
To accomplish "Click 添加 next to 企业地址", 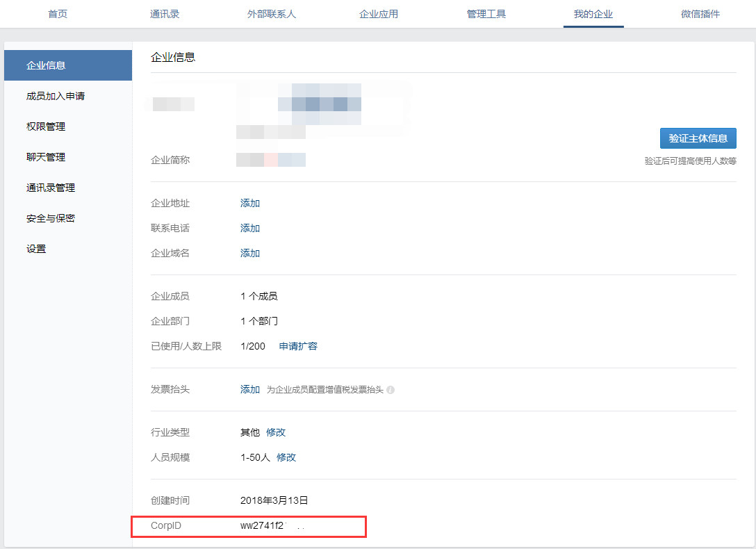I will pyautogui.click(x=250, y=203).
